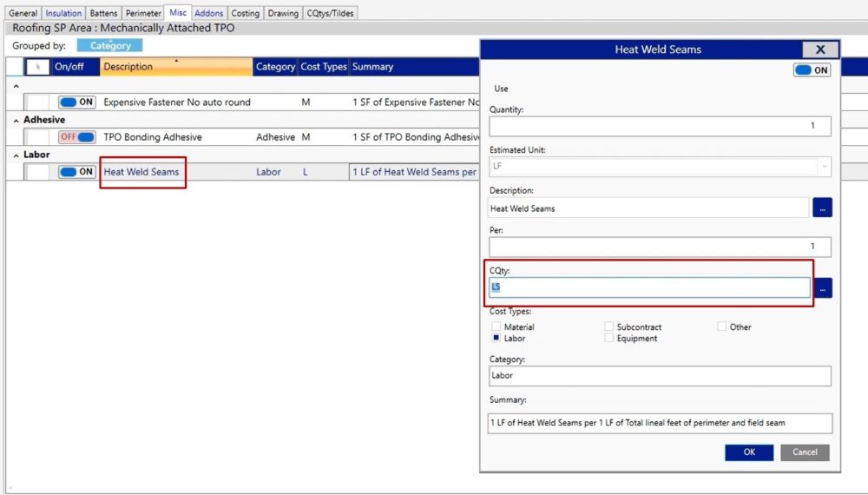Enable the TPO Bonding Adhesive toggle
Image resolution: width=868 pixels, height=495 pixels.
pos(76,137)
